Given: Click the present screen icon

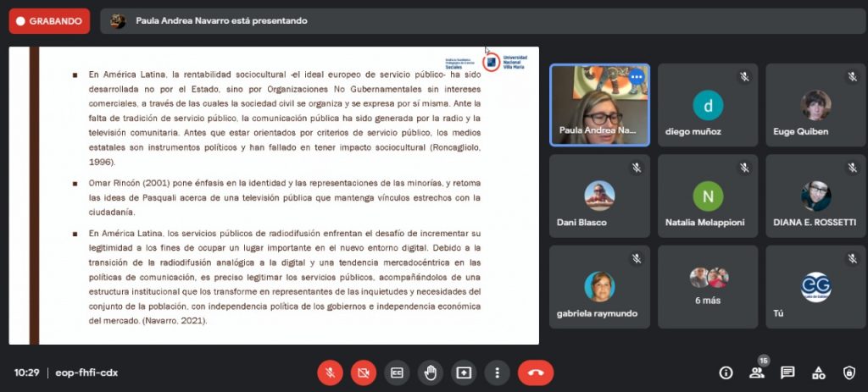Looking at the screenshot, I should click(464, 373).
